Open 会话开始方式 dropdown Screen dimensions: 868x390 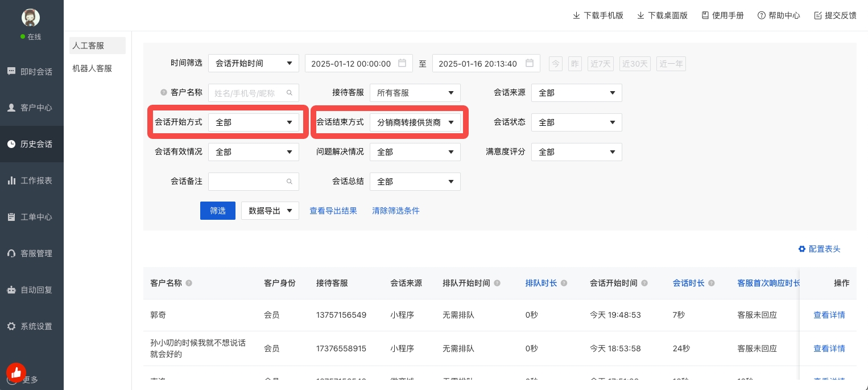click(254, 122)
